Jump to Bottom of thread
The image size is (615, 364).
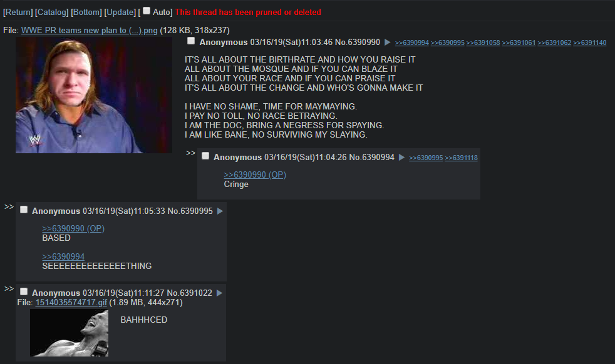(86, 12)
